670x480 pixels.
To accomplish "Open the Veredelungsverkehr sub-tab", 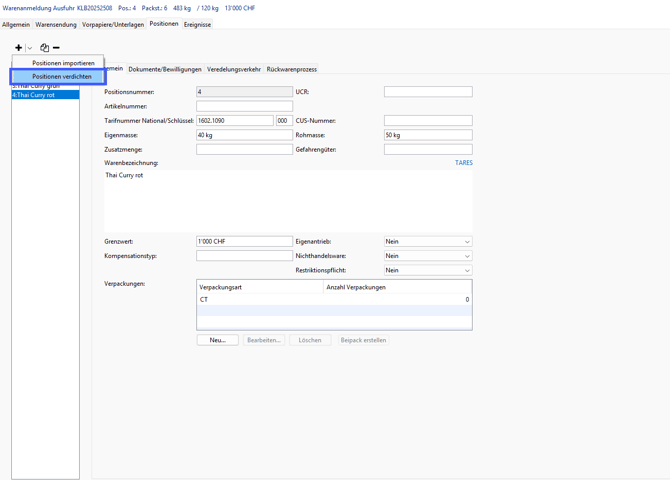I will click(x=234, y=69).
